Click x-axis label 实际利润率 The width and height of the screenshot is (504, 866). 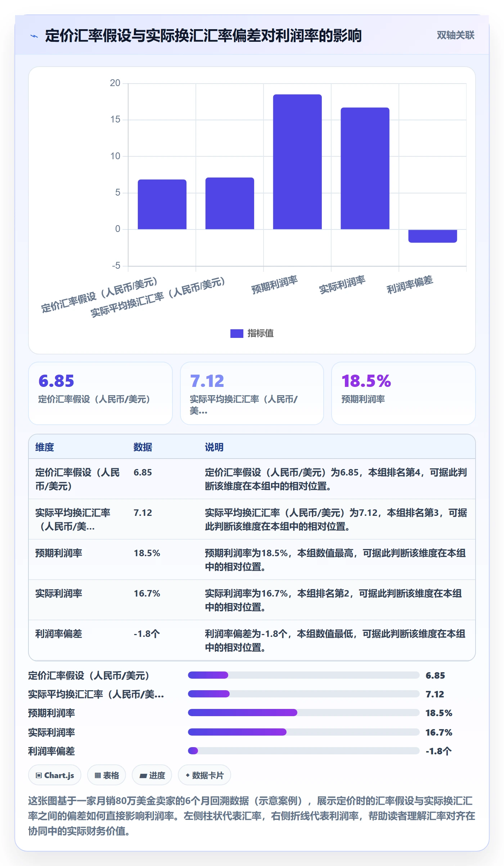click(x=342, y=285)
